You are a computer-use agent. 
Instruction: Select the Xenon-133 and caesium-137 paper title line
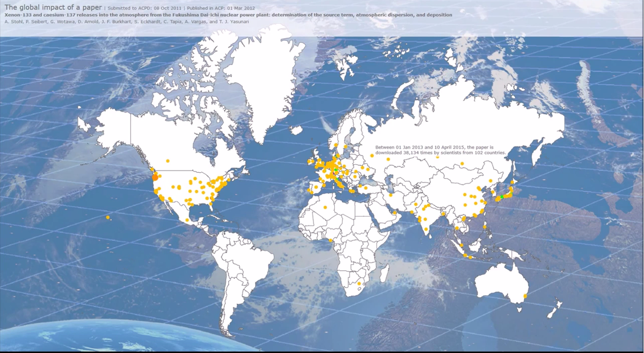coord(228,15)
